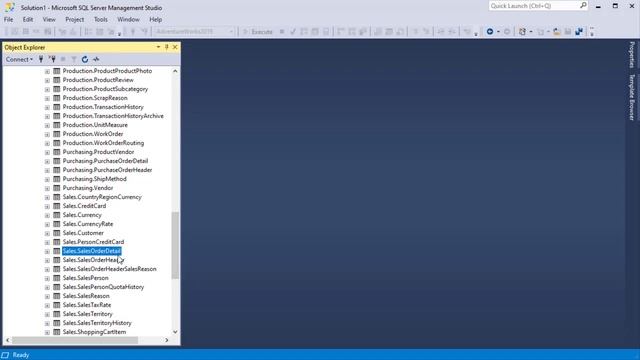Select Purchasing.ProductVendor table
The image size is (640, 360).
click(98, 152)
